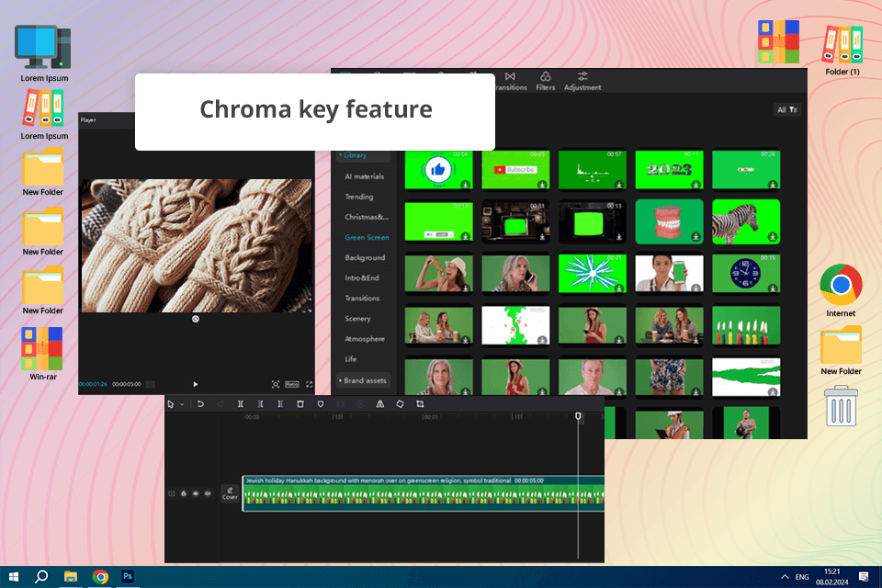This screenshot has width=882, height=588.
Task: Click the Split clip icon
Action: (240, 404)
